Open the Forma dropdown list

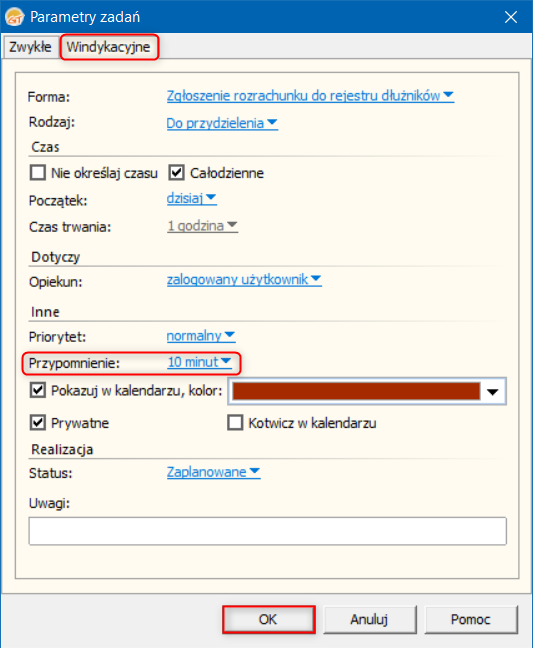tap(310, 96)
